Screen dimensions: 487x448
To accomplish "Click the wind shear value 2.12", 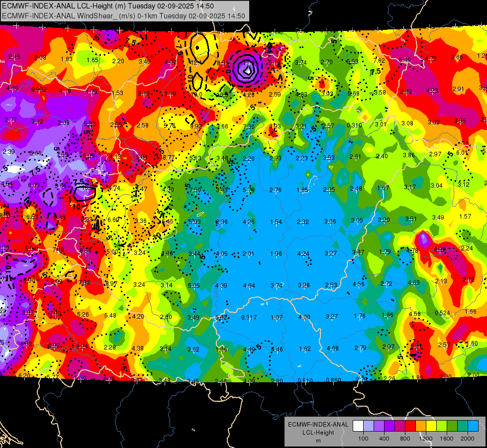I will pyautogui.click(x=468, y=279).
